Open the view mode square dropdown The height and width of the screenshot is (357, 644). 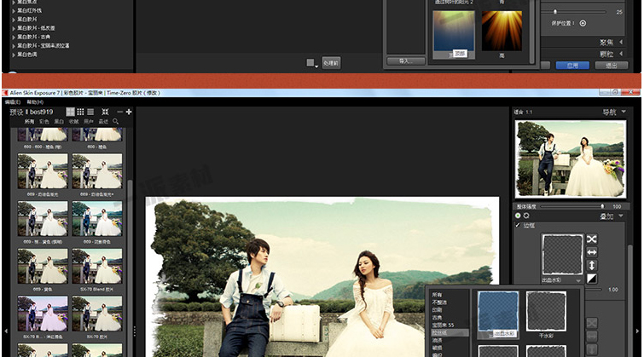pyautogui.click(x=312, y=63)
